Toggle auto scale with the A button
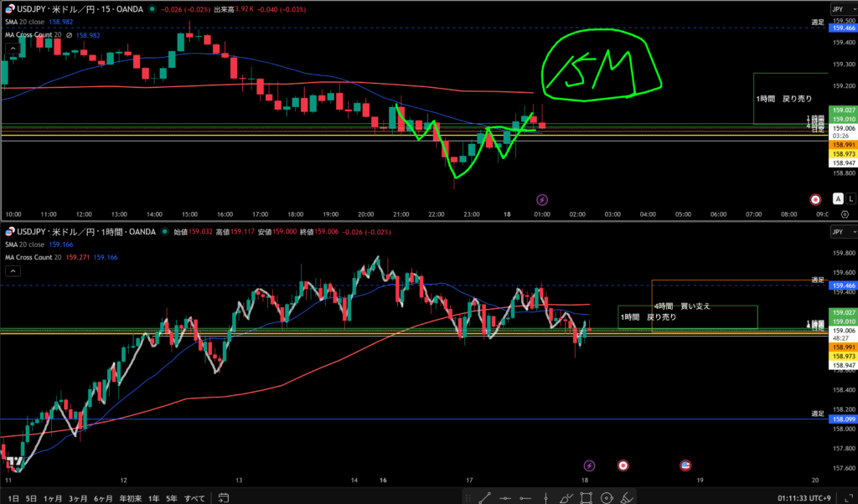The height and width of the screenshot is (504, 858). 837,199
